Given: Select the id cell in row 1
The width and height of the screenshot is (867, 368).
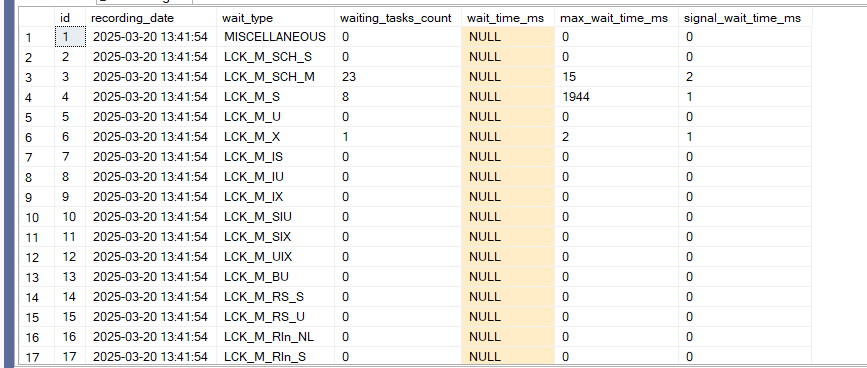Looking at the screenshot, I should coord(70,37).
